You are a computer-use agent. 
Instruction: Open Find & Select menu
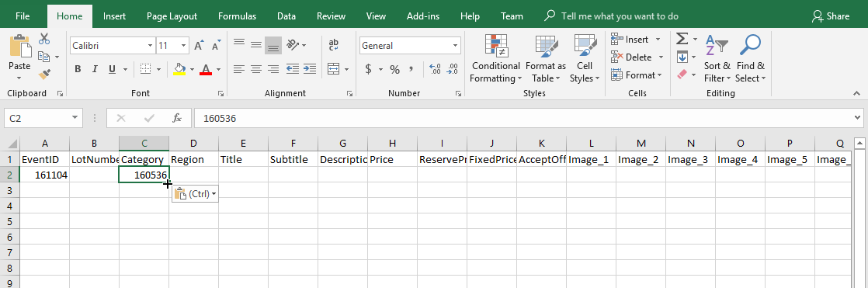(x=751, y=58)
